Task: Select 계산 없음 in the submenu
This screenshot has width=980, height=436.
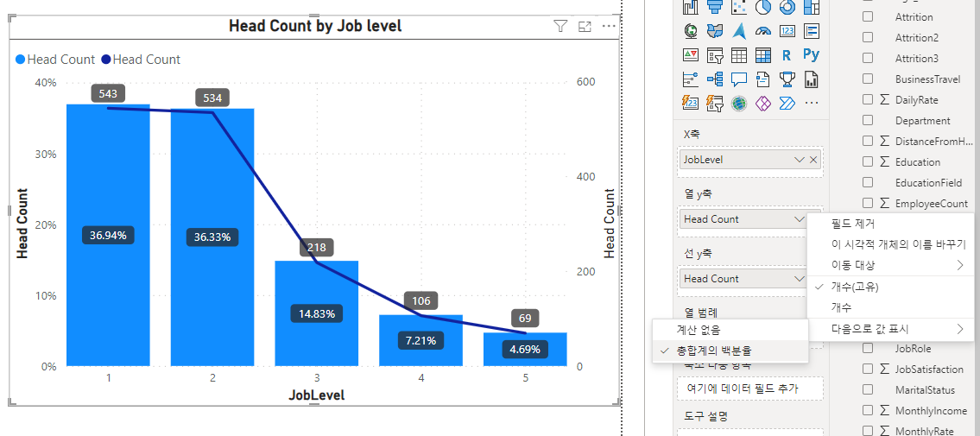Action: click(x=730, y=330)
